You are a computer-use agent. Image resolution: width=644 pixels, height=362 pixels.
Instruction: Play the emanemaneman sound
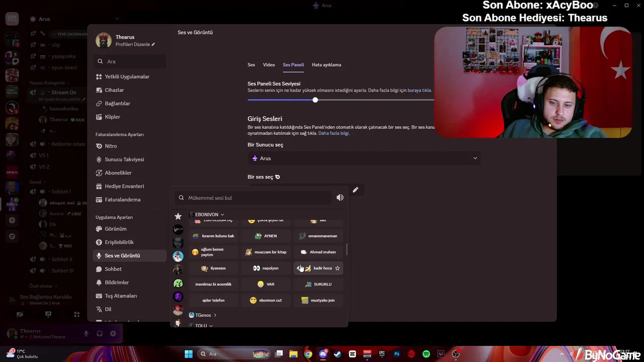pyautogui.click(x=318, y=236)
